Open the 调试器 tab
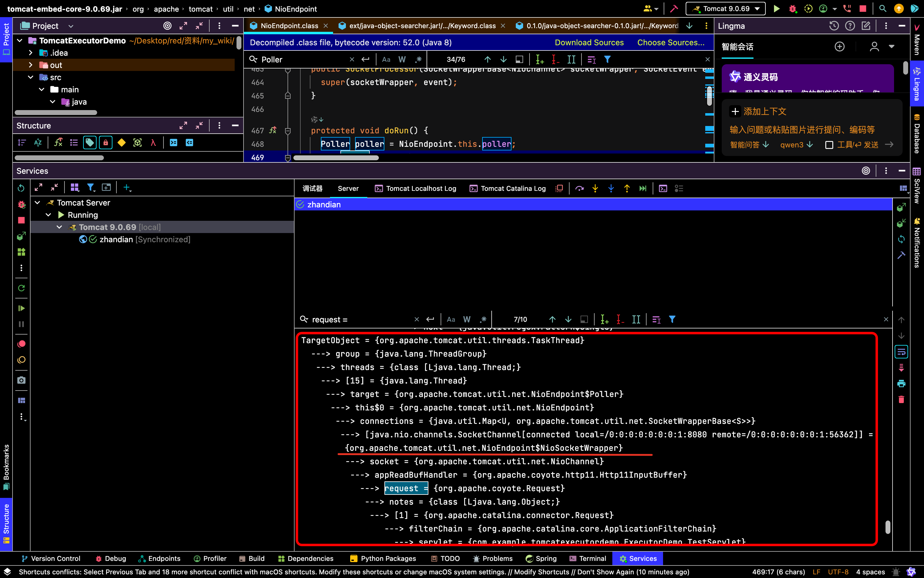 (312, 188)
